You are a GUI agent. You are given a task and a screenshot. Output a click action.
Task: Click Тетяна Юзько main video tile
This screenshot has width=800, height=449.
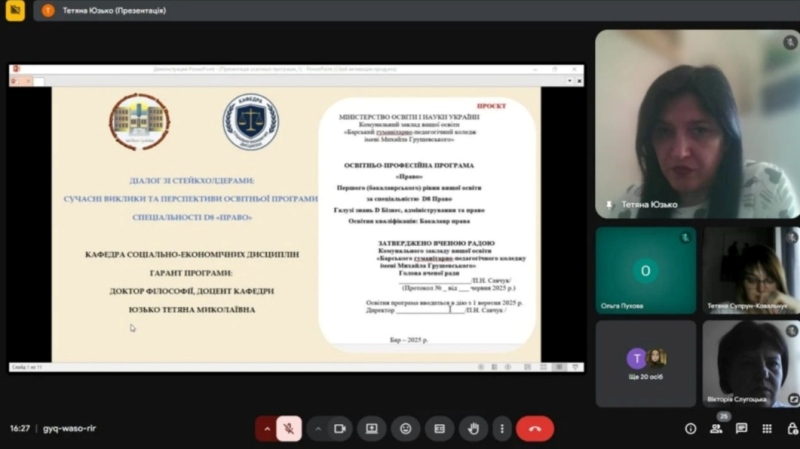pos(697,124)
